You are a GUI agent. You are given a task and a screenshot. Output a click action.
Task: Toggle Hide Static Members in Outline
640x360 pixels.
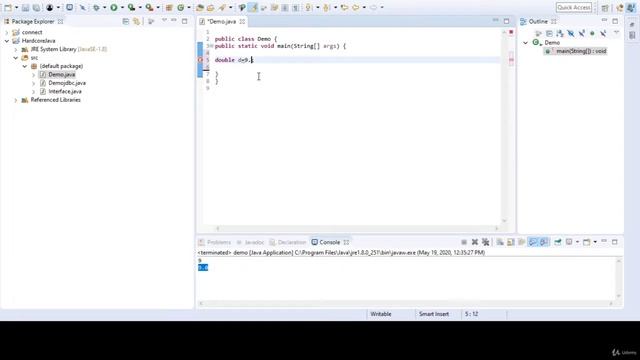pos(582,33)
